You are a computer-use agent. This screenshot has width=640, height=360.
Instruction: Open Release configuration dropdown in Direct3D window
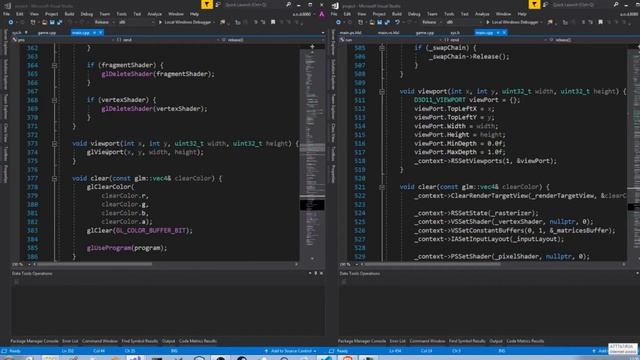tap(431, 22)
